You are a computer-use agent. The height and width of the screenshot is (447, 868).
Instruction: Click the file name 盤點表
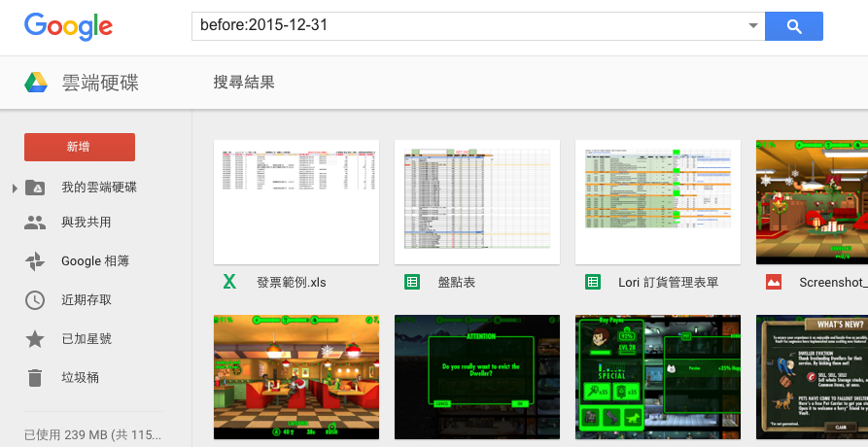[457, 282]
